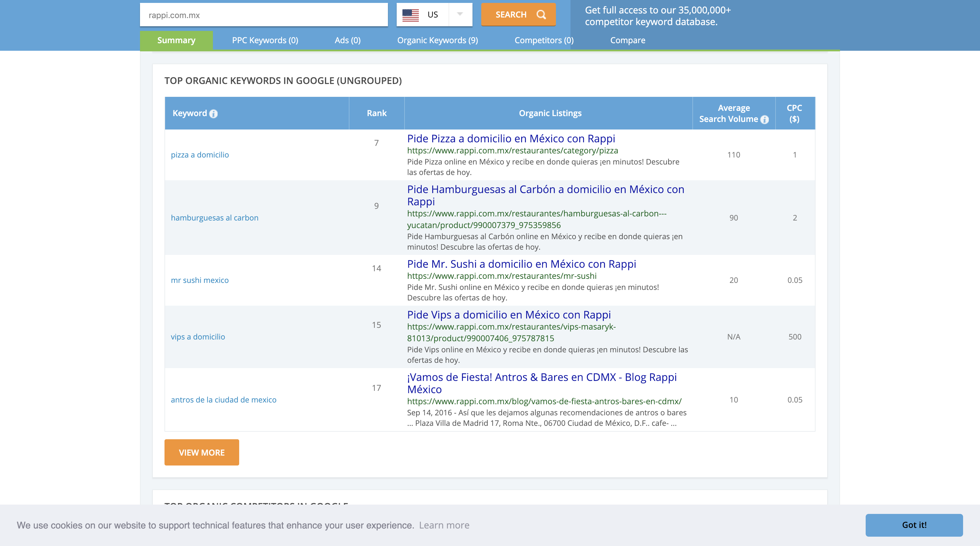This screenshot has height=546, width=980.
Task: Open the country dropdown arrow
Action: pos(460,15)
